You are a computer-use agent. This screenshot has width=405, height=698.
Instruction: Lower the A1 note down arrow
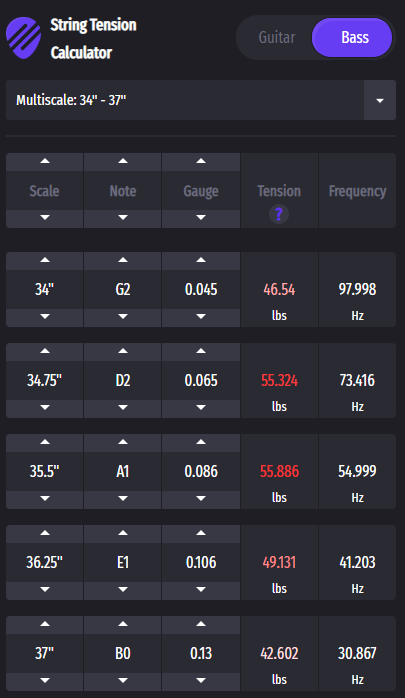click(x=123, y=500)
